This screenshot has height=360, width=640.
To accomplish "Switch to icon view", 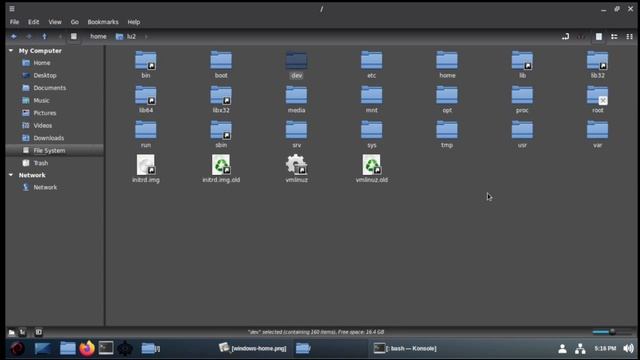I will point(598,37).
